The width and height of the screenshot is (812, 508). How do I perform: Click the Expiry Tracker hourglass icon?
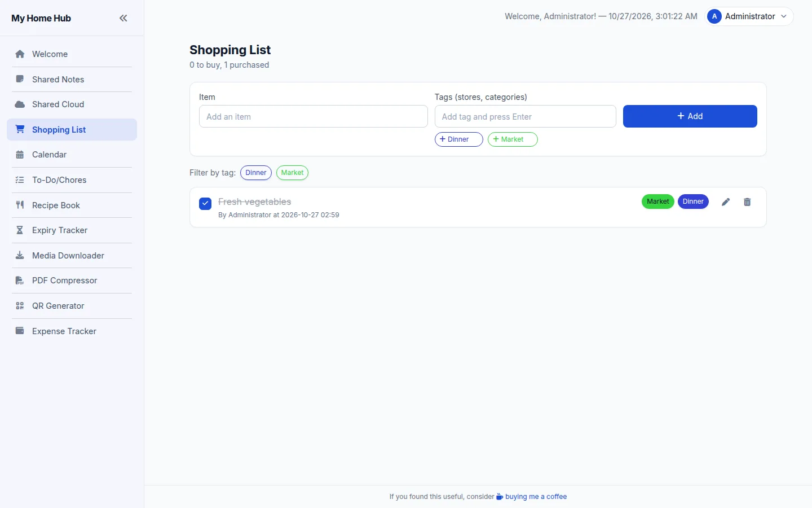pos(20,230)
